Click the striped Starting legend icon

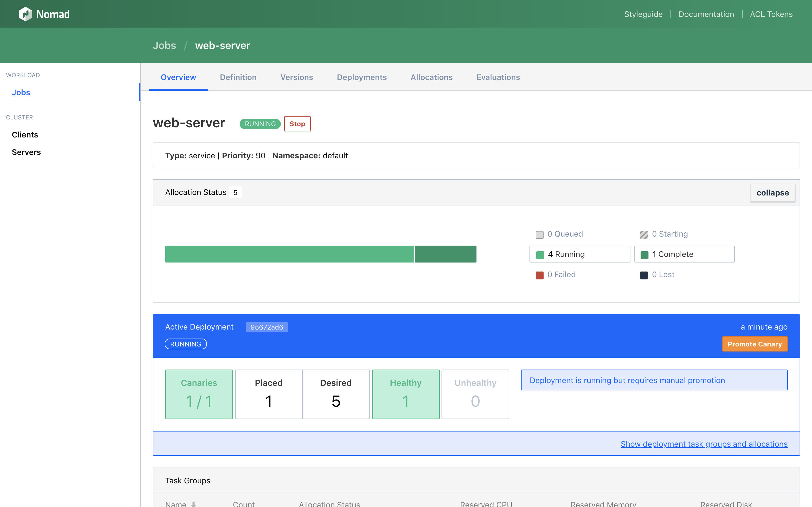(x=644, y=235)
